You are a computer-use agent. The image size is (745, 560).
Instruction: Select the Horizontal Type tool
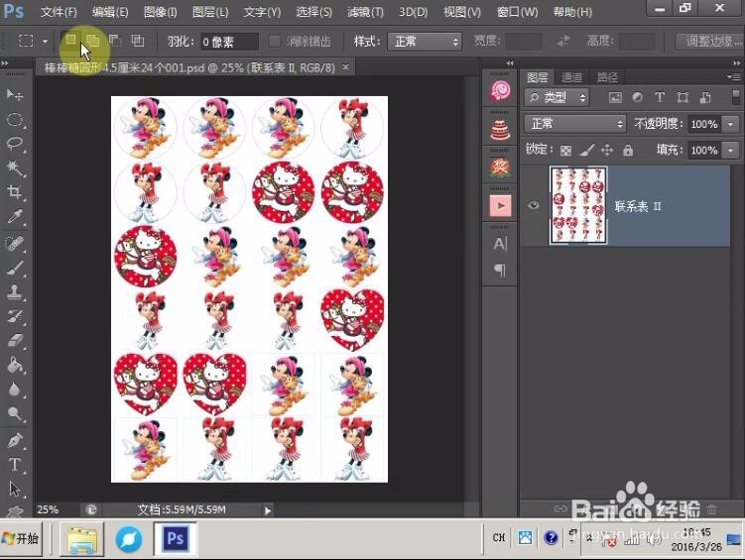(x=15, y=464)
